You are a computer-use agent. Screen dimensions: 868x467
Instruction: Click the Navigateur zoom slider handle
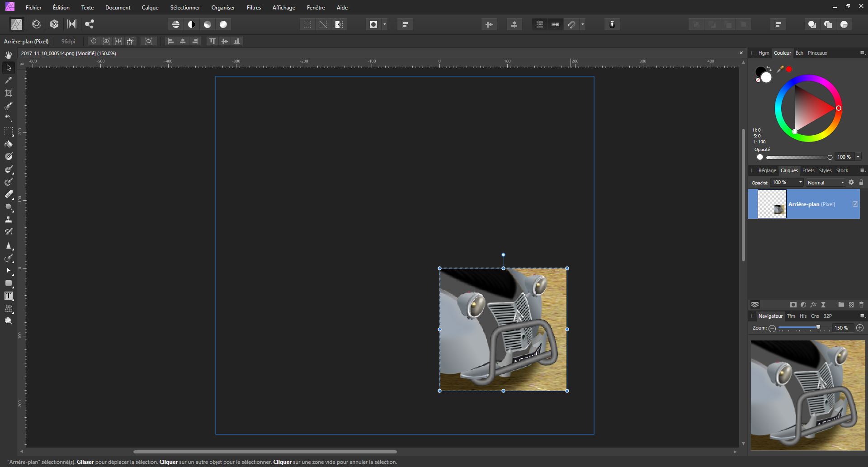818,328
